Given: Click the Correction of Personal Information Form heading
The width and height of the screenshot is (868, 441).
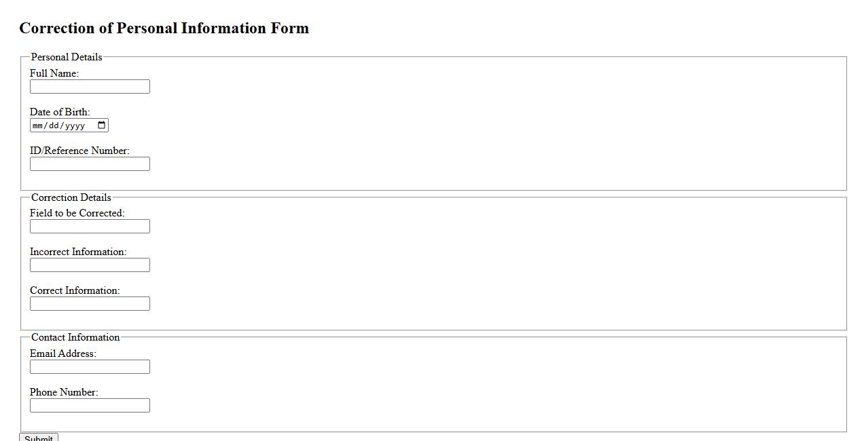Looking at the screenshot, I should pyautogui.click(x=164, y=28).
